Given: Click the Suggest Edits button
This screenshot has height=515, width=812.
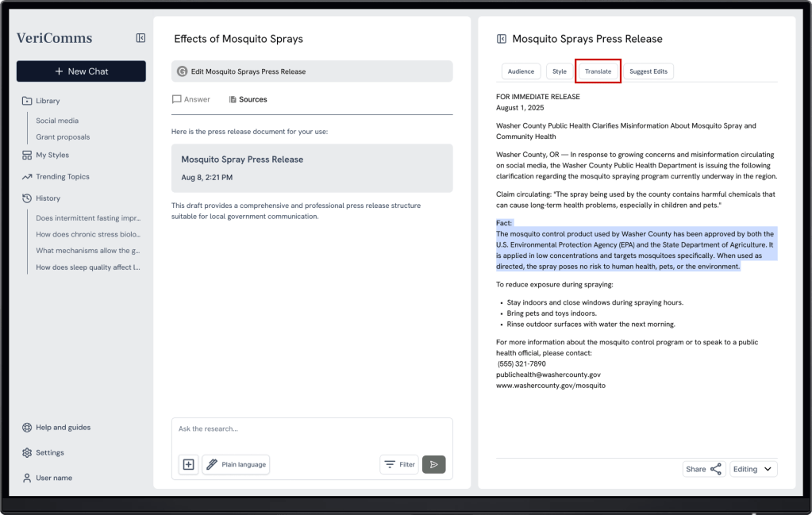Looking at the screenshot, I should (x=648, y=71).
